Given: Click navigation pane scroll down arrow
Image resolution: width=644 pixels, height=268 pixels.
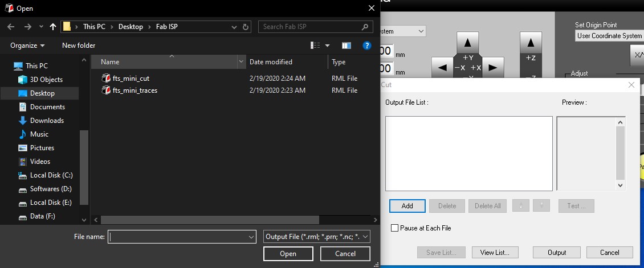Looking at the screenshot, I should tap(84, 220).
